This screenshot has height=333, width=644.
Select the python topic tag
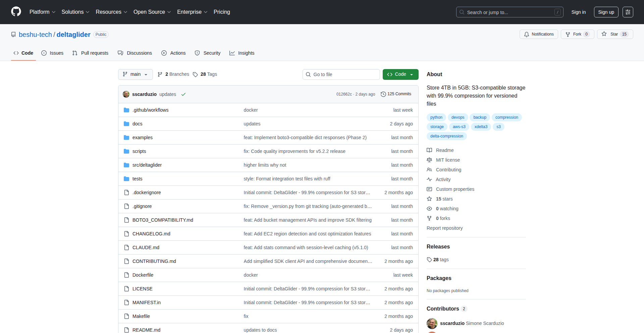click(436, 117)
